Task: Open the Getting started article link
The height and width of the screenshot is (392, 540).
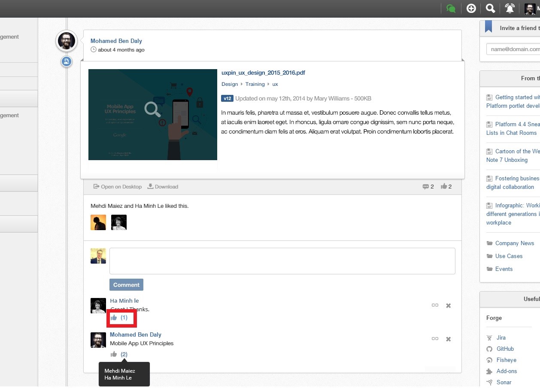Action: [x=513, y=101]
